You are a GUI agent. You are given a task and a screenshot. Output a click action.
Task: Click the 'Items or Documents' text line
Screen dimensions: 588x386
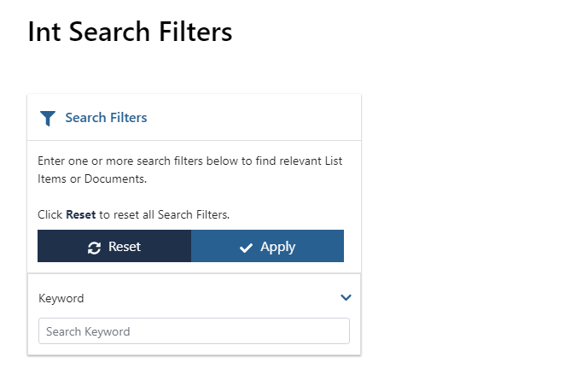(x=92, y=178)
